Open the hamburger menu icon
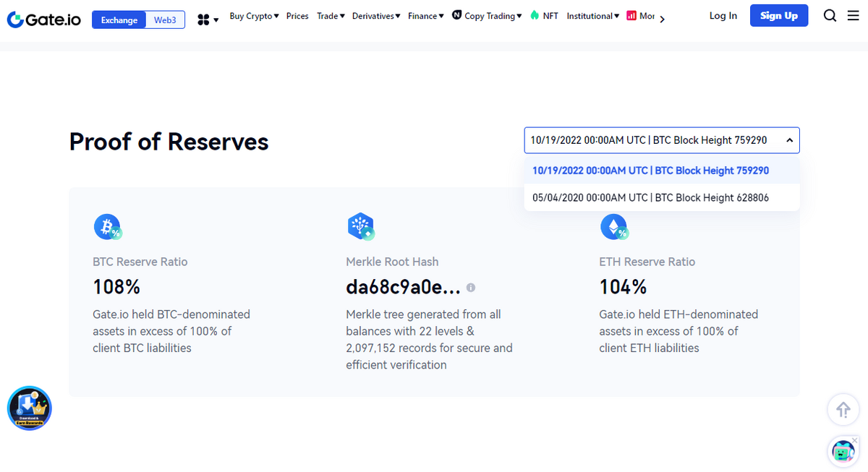 (x=854, y=16)
